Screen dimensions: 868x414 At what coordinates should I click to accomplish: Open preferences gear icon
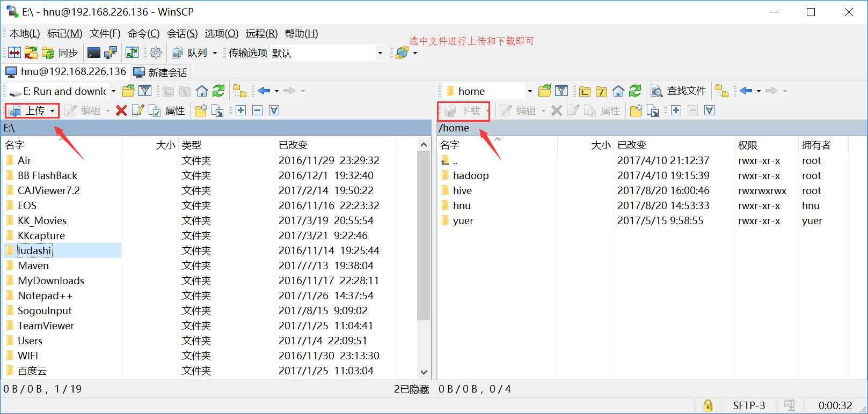(156, 53)
